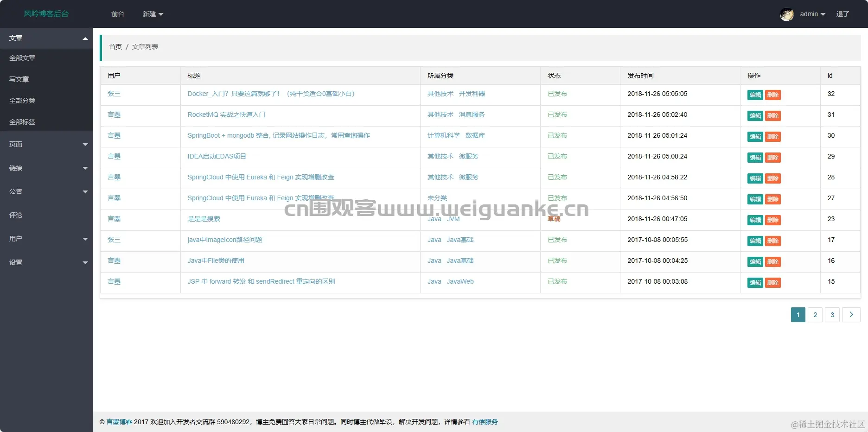Viewport: 868px width, 432px height.
Task: Open the 是是是搜索 article link
Action: (x=204, y=219)
